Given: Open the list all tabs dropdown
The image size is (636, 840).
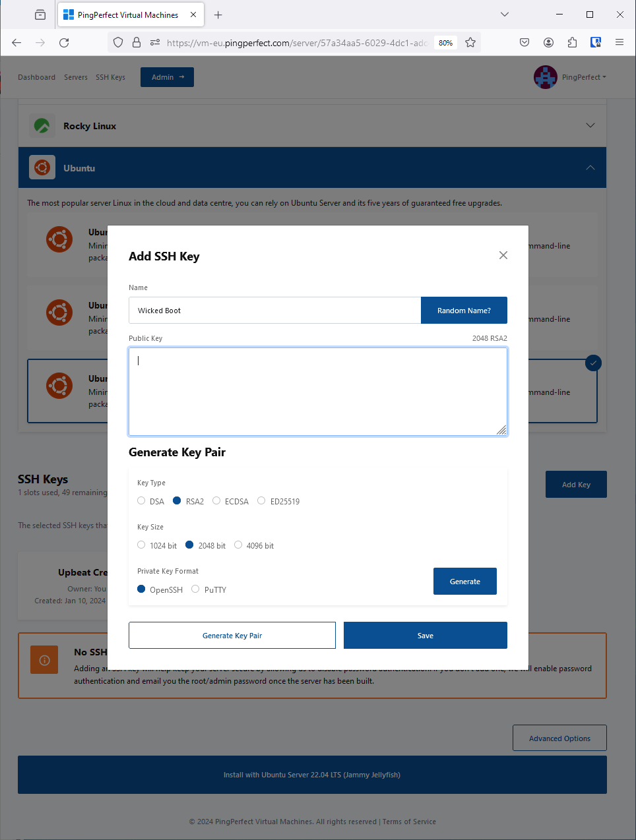Looking at the screenshot, I should click(x=505, y=15).
